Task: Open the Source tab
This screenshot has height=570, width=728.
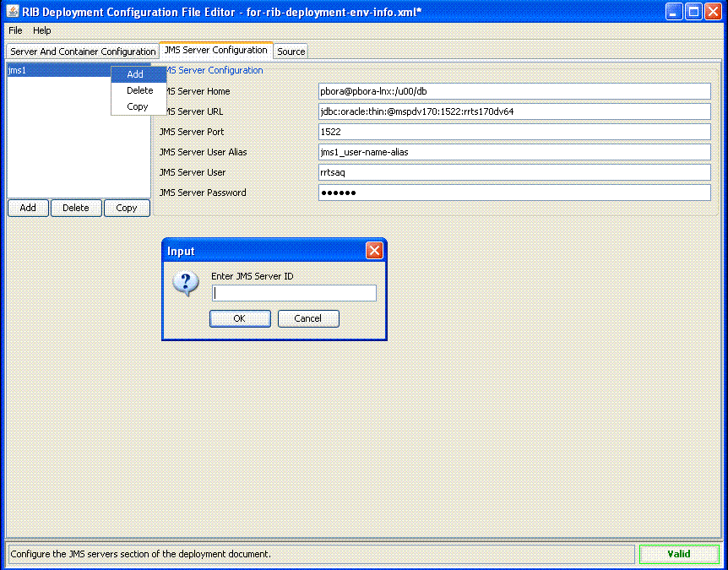Action: pyautogui.click(x=291, y=52)
